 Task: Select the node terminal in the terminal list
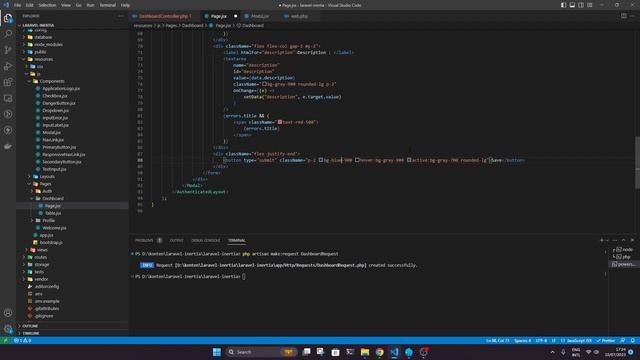pos(624,249)
